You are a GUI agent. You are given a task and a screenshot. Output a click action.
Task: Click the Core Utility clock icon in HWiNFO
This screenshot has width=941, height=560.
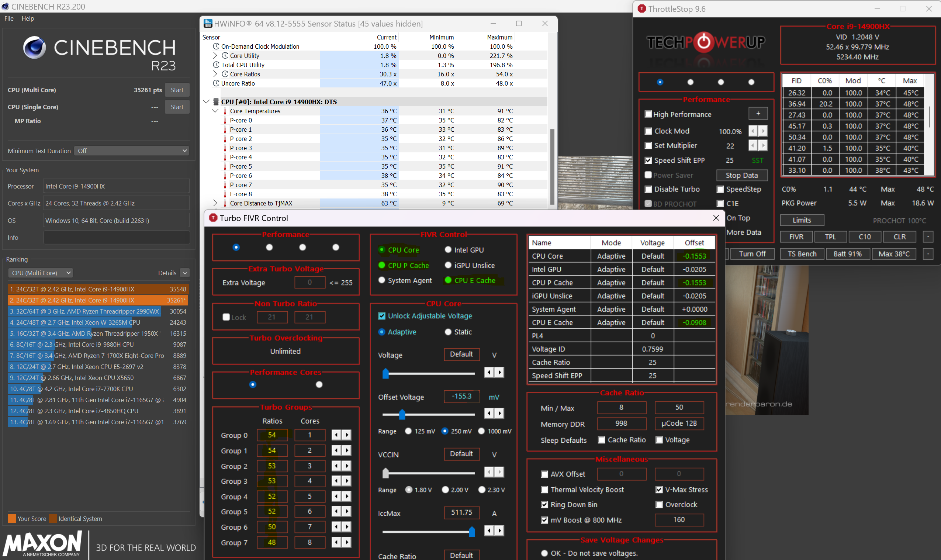[225, 55]
